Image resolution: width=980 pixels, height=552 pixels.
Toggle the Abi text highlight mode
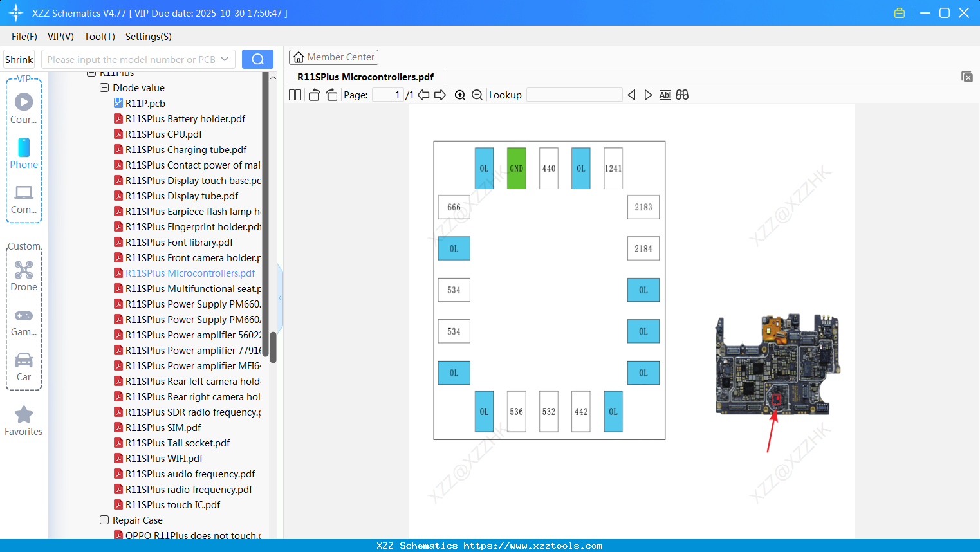coord(665,95)
